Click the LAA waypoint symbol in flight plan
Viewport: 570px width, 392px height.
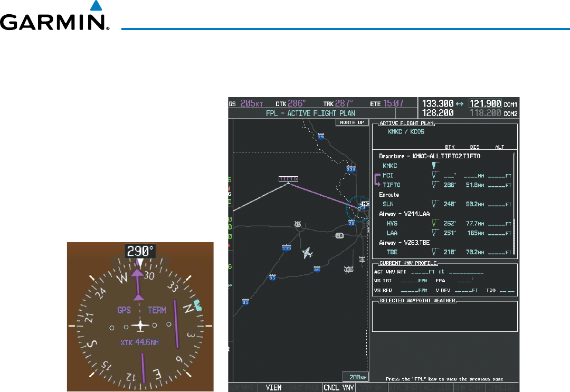pos(435,233)
